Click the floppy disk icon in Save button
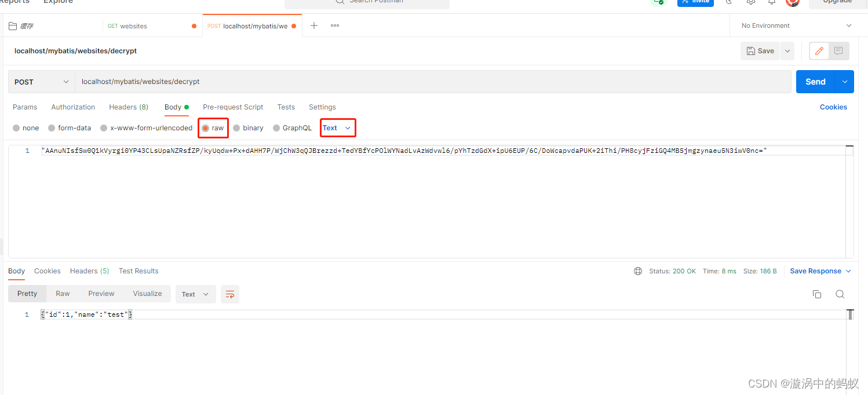 click(751, 51)
